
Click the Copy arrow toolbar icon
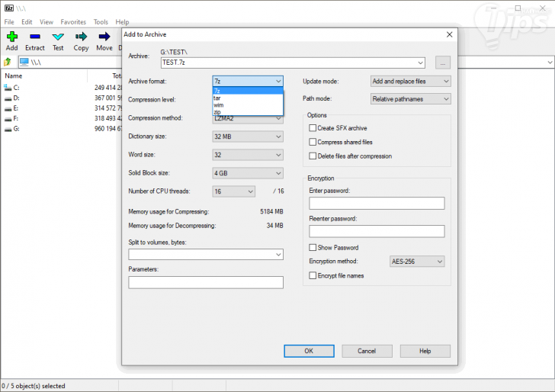point(81,37)
